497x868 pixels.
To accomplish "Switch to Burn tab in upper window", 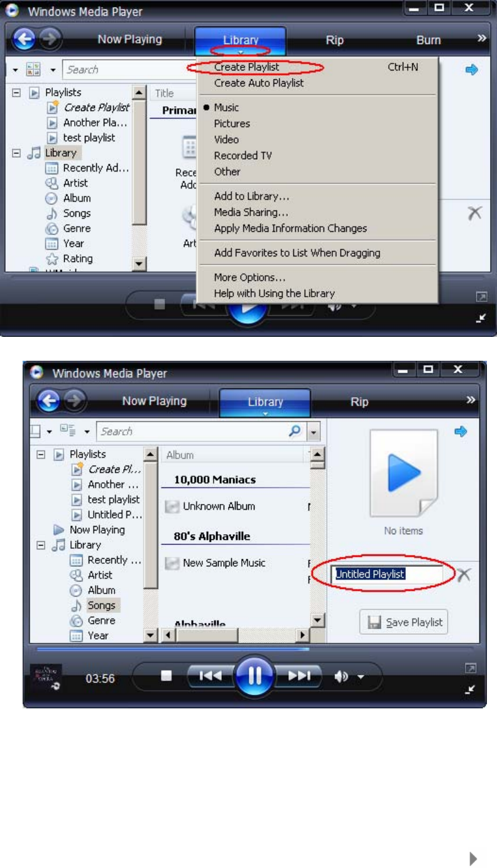I will [429, 40].
